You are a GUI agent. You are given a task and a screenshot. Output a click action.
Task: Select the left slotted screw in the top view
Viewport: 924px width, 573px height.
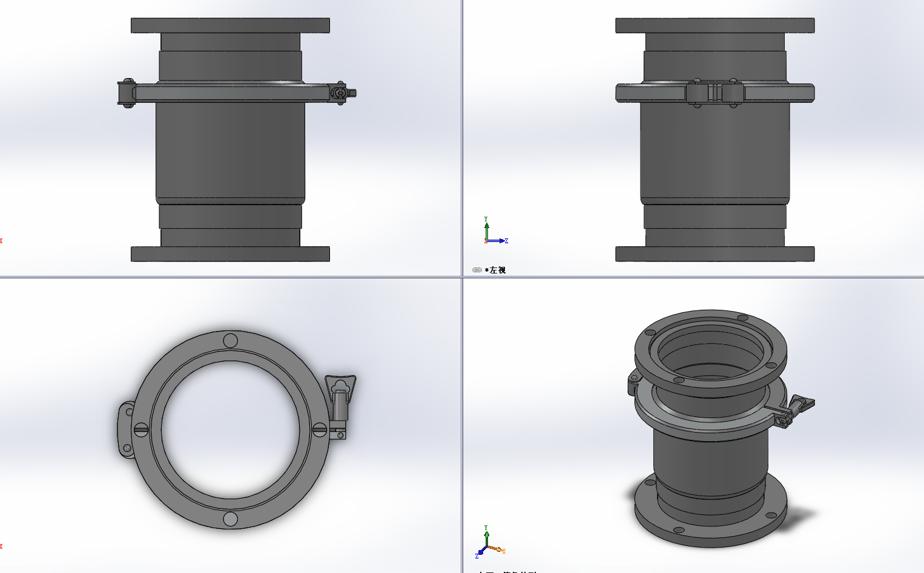coord(140,430)
